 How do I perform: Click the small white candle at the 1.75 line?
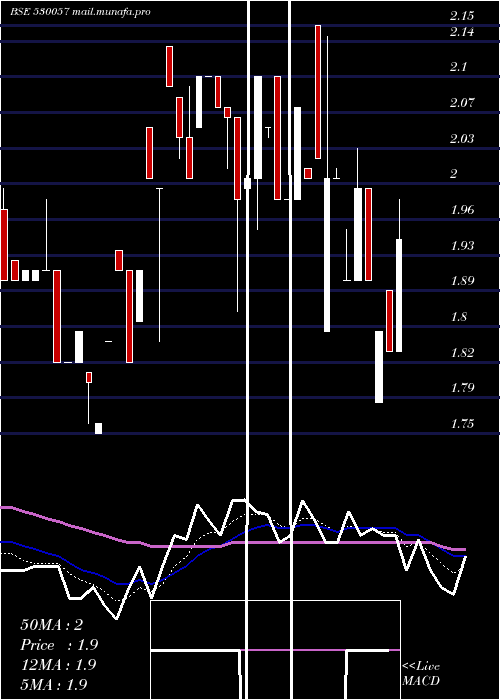98,428
